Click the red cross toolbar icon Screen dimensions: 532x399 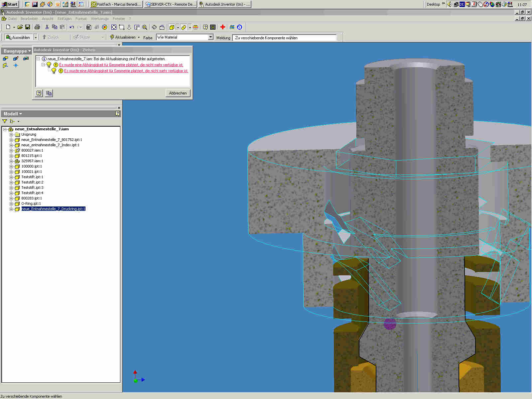tap(223, 27)
